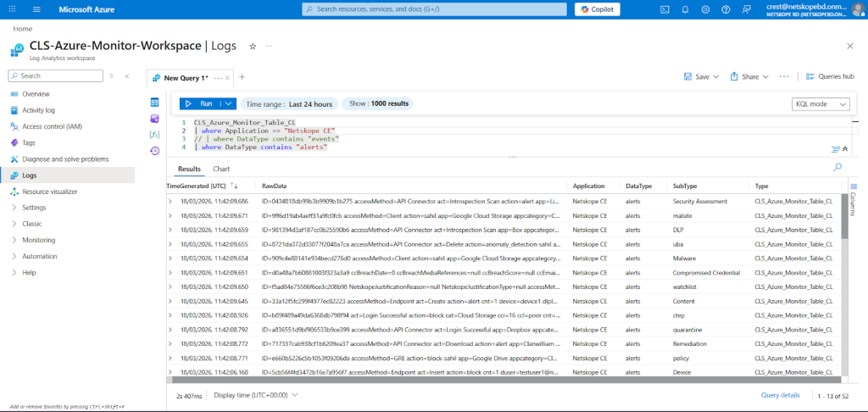Open the Query history icon
868x412 pixels.
point(155,151)
